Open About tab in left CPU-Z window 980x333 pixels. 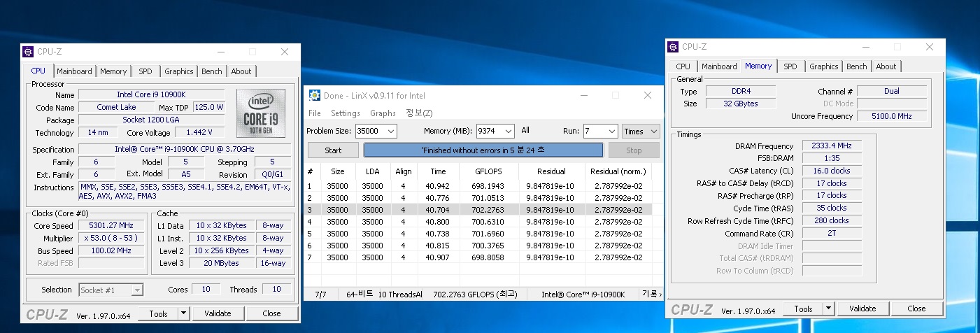coord(241,71)
